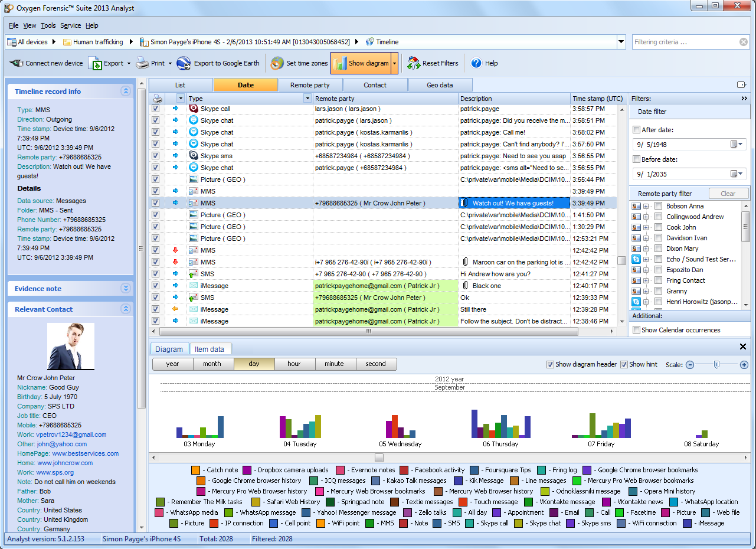Click the diagram horizontal scrollbar thumb
756x549 pixels.
click(379, 457)
